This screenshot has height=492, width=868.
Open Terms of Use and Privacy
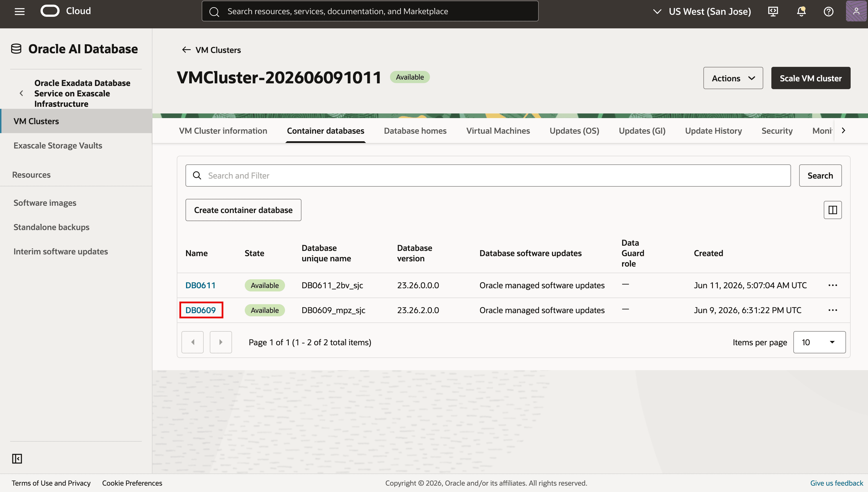coord(51,483)
